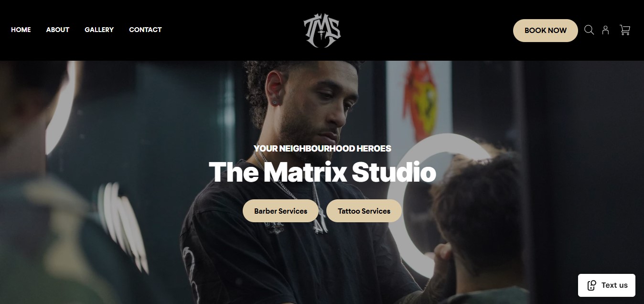The image size is (644, 304).
Task: Open the shopping cart icon
Action: click(625, 30)
